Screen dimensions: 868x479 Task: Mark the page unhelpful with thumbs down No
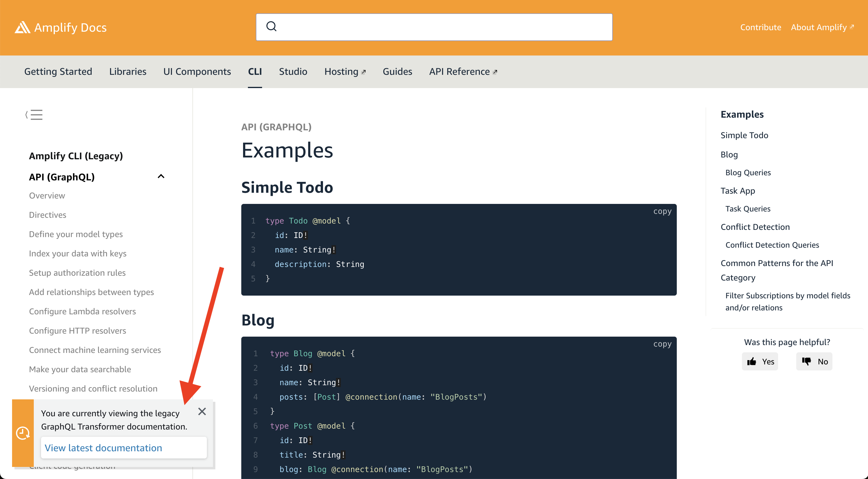814,361
